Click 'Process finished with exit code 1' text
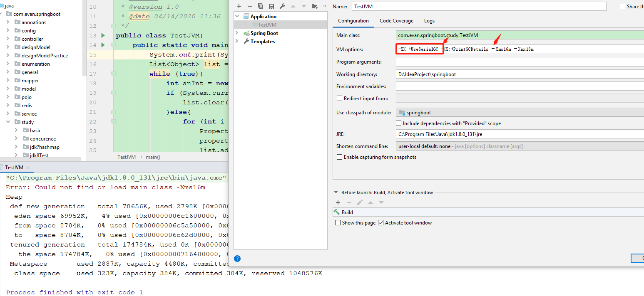 pyautogui.click(x=75, y=293)
